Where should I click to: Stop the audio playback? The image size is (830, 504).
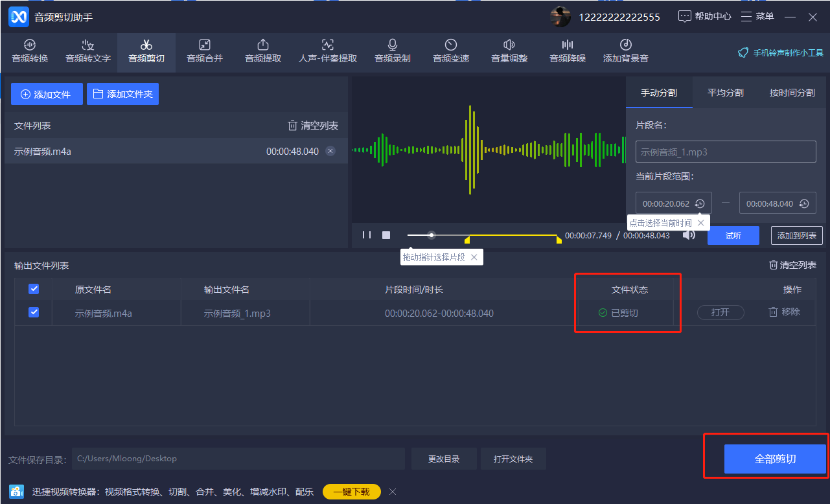click(386, 235)
